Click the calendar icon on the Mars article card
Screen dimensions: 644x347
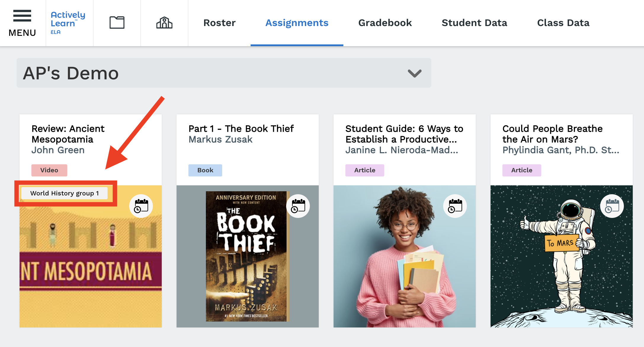(x=611, y=206)
